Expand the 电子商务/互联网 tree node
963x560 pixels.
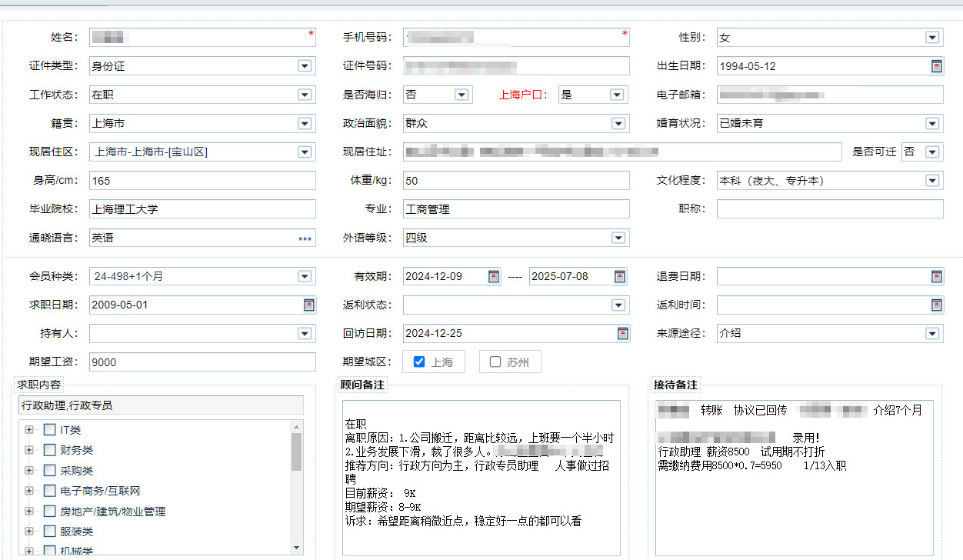29,491
